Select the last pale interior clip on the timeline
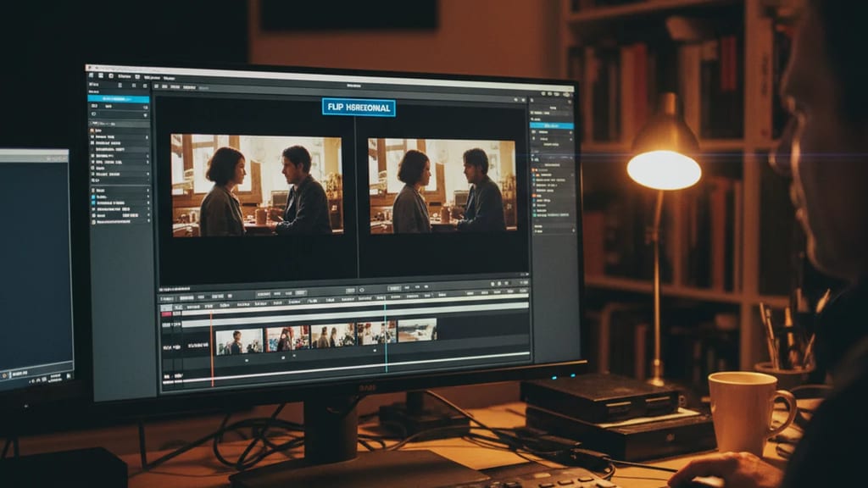868x488 pixels. pyautogui.click(x=417, y=330)
